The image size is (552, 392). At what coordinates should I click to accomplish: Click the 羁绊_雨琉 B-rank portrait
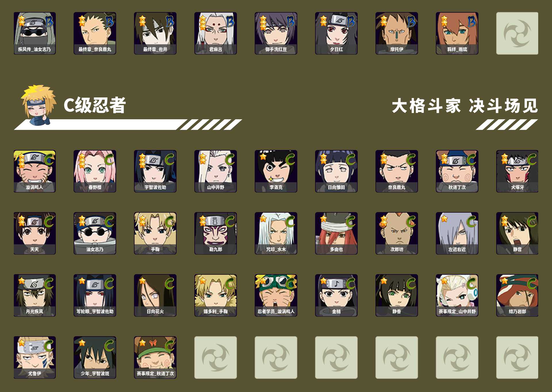(457, 33)
